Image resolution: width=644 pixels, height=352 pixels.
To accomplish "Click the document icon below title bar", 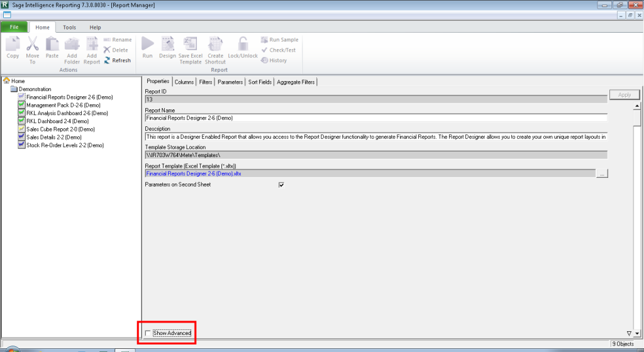I will (7, 15).
